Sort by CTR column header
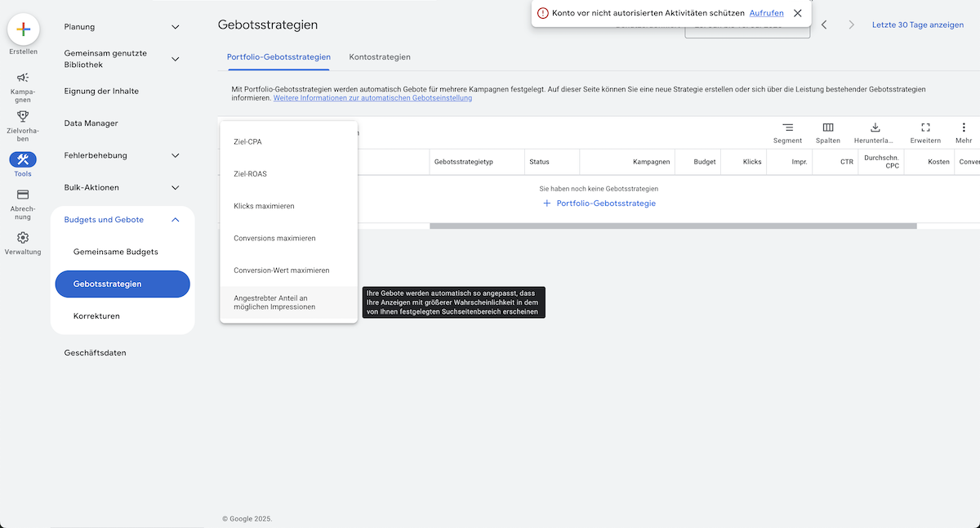Image resolution: width=980 pixels, height=528 pixels. click(x=847, y=162)
